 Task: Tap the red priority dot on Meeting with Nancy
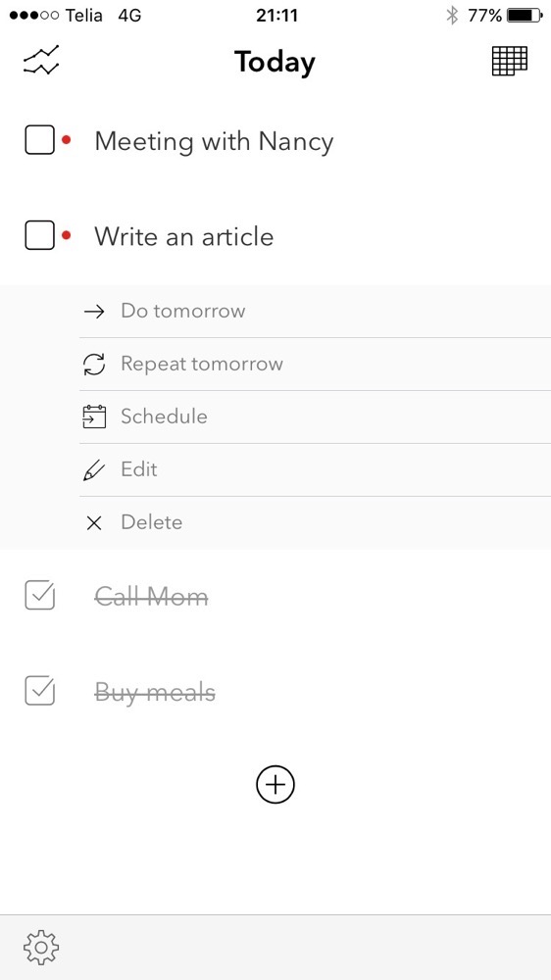(x=67, y=140)
